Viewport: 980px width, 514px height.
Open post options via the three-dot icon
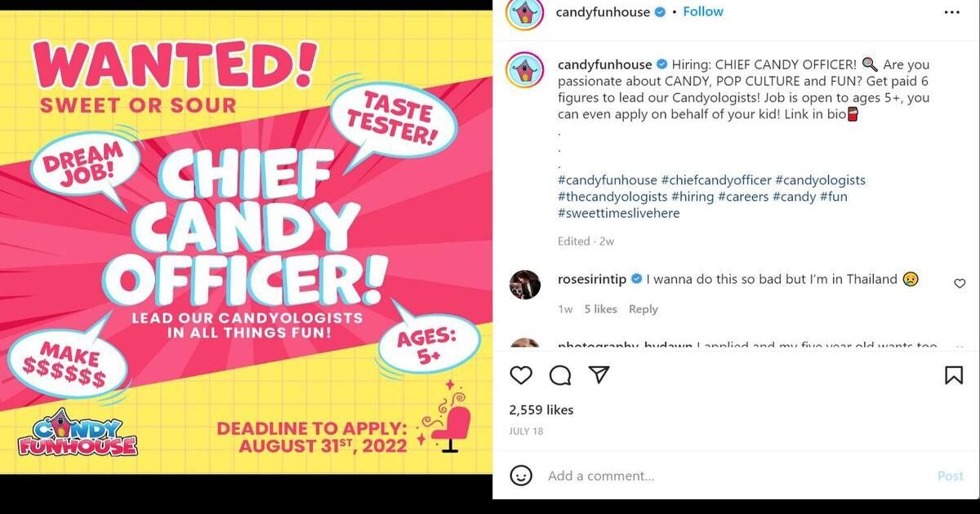952,11
